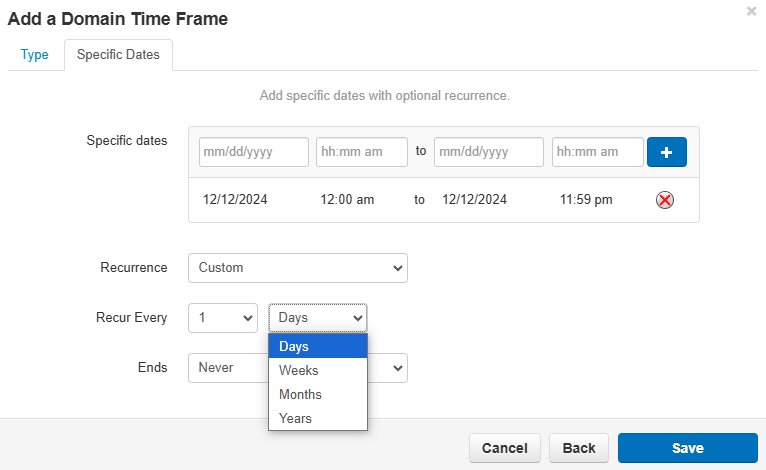Click the end date mm/dd/yyyy field
Image resolution: width=766 pixels, height=470 pixels.
pyautogui.click(x=489, y=152)
